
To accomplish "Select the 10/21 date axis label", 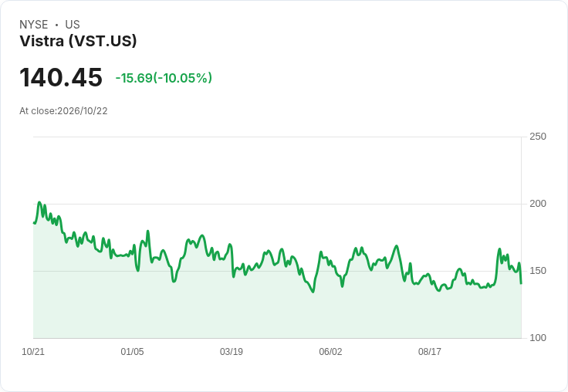I will point(33,352).
